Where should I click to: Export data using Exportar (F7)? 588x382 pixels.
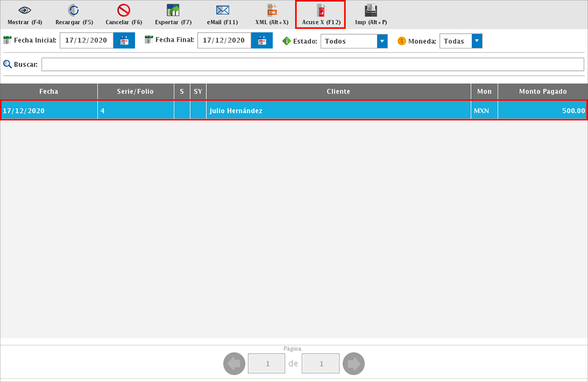(173, 11)
